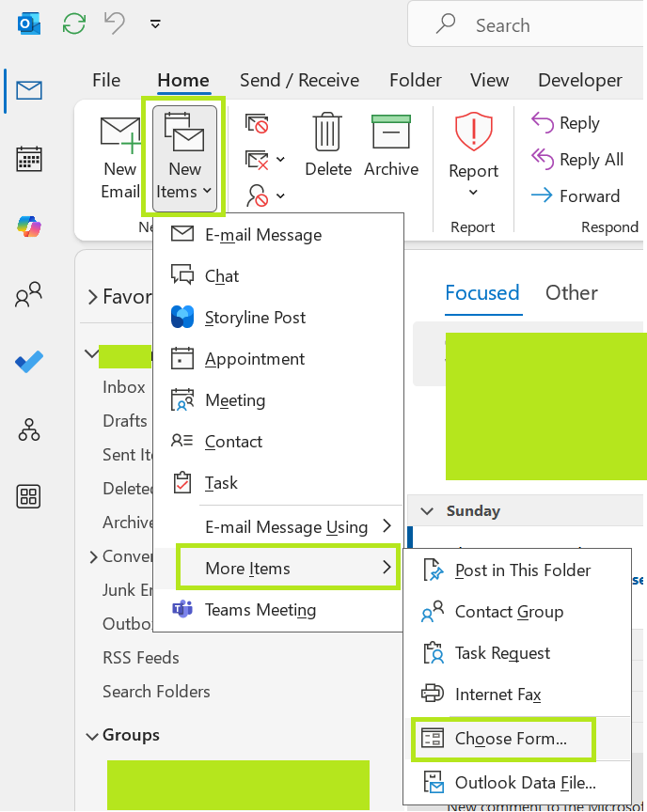This screenshot has width=647, height=812.
Task: Open the File tab
Action: click(106, 80)
